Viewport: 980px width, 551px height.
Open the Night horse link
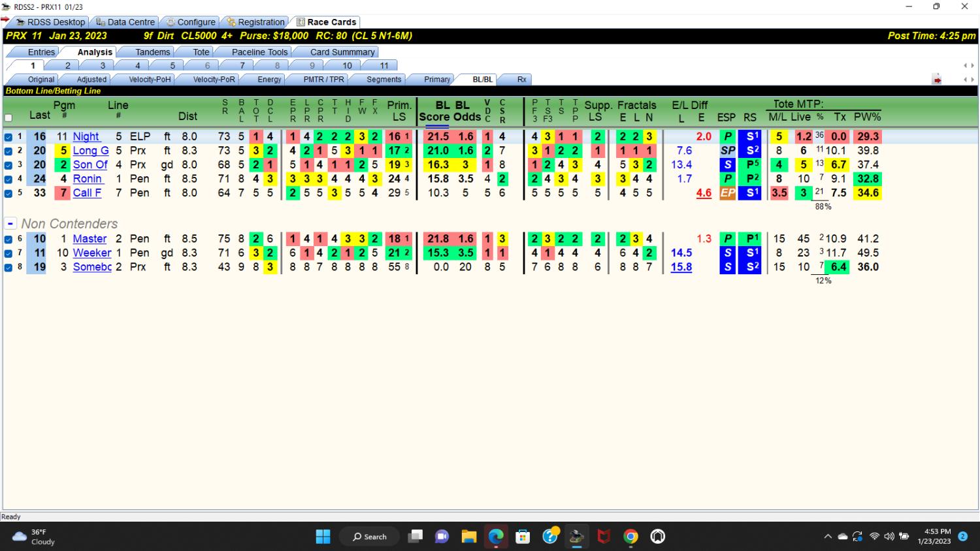point(86,136)
